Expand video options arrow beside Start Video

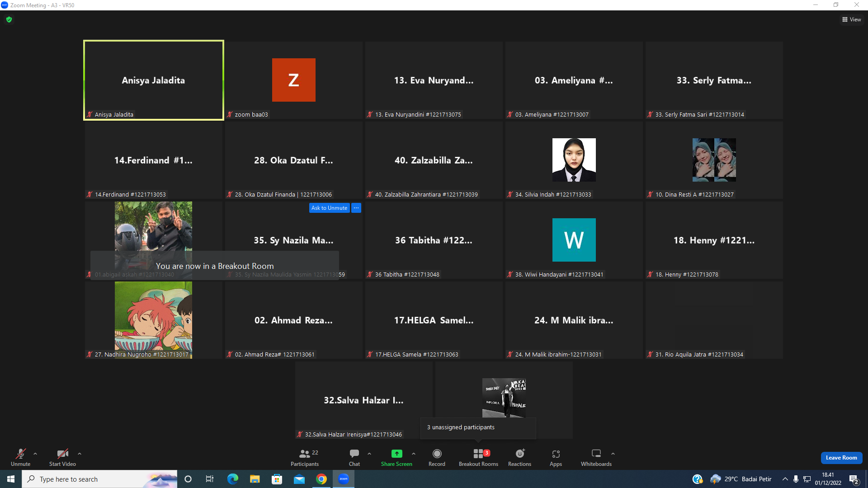pyautogui.click(x=80, y=454)
